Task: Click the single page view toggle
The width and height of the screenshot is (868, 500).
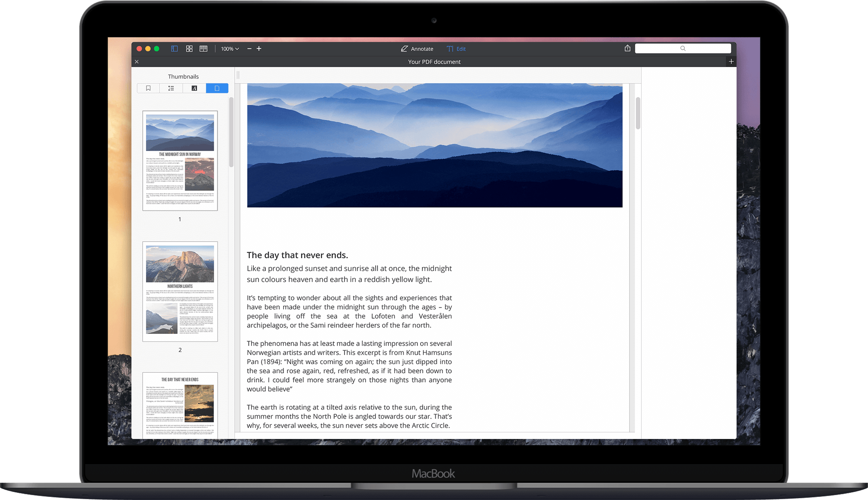Action: (x=175, y=48)
